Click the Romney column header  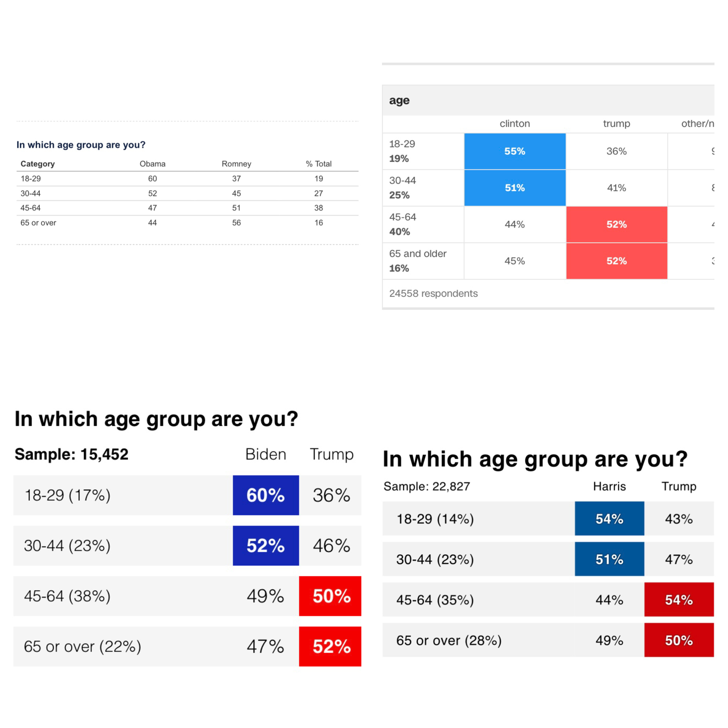pos(236,164)
